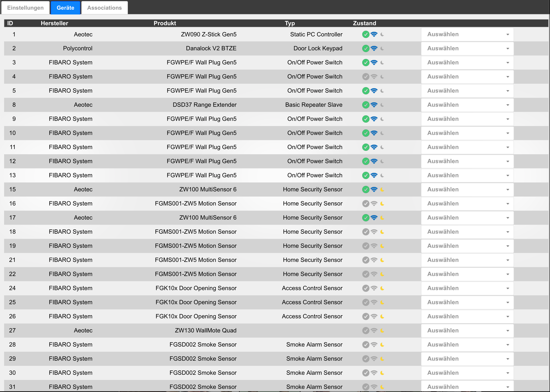Open the Auswählen dropdown for device 15
The width and height of the screenshot is (550, 392).
pos(467,190)
